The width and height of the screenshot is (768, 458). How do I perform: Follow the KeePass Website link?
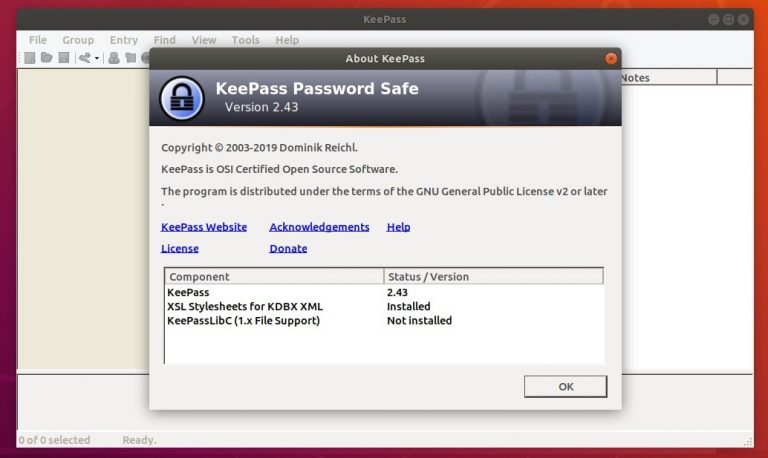(204, 227)
